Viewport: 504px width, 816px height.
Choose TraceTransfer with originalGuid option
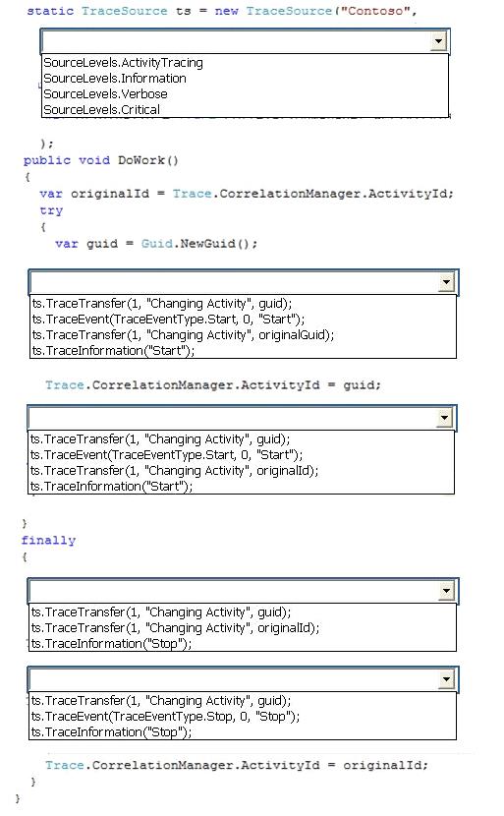point(183,335)
